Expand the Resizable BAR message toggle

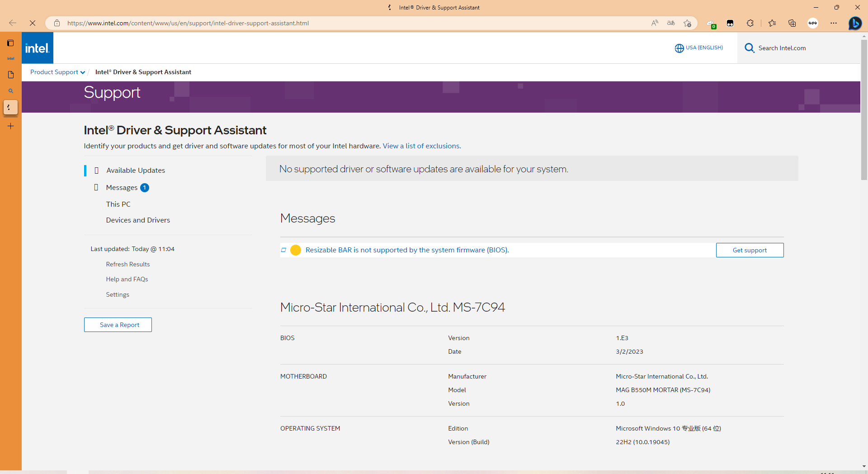[x=283, y=250]
